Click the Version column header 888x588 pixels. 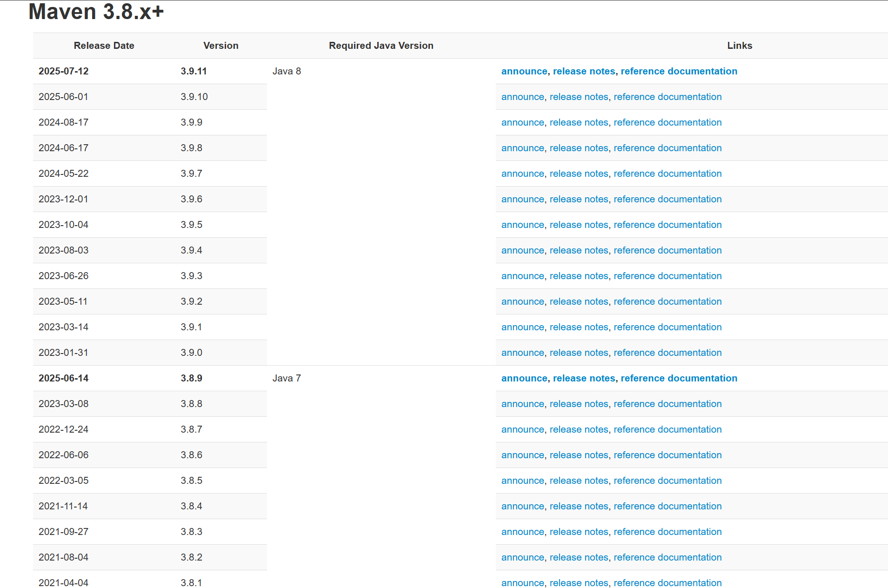coord(220,46)
